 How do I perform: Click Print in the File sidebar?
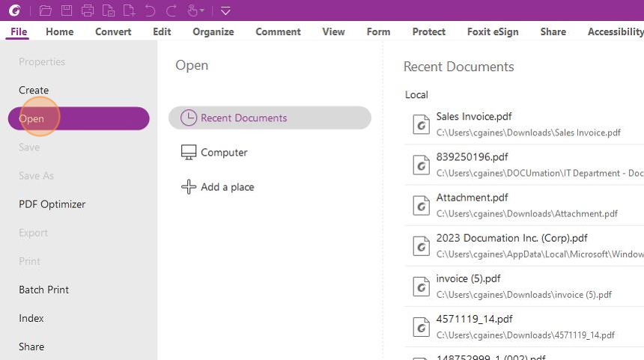[x=29, y=261]
